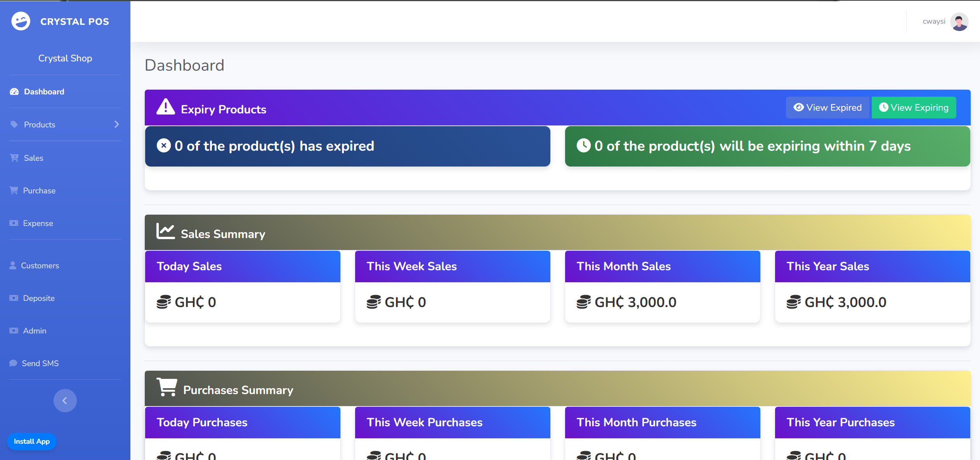
Task: Open the cwaysi user profile dropdown
Action: click(934, 21)
